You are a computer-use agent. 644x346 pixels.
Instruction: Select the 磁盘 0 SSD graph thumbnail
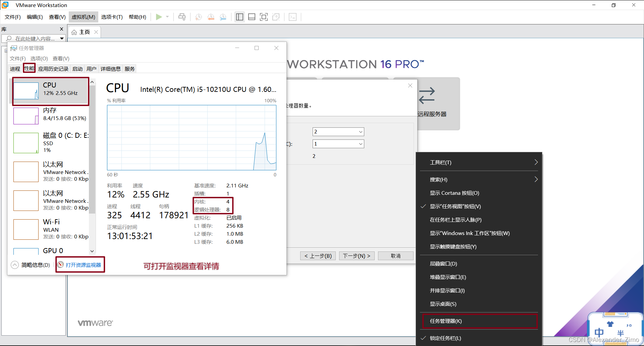[x=26, y=143]
